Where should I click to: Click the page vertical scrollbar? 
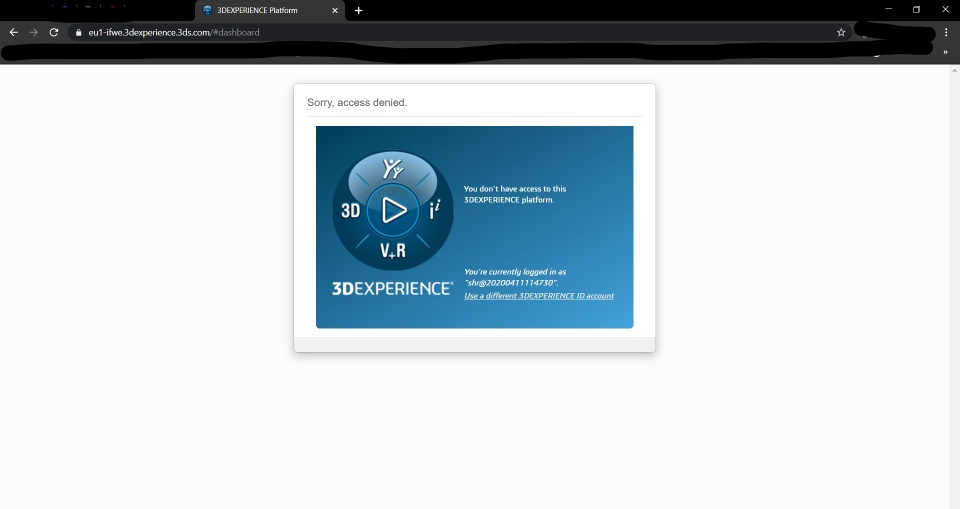tap(954, 287)
